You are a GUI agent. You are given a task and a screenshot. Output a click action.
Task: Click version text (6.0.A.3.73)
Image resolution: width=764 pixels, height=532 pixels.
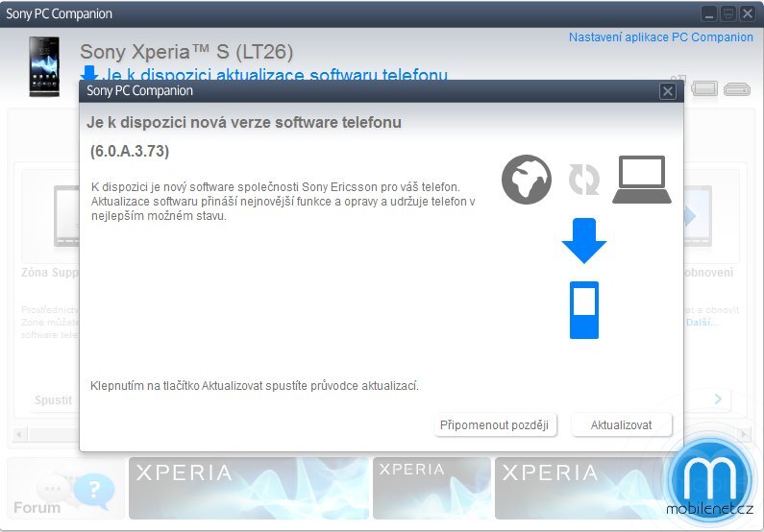point(130,151)
